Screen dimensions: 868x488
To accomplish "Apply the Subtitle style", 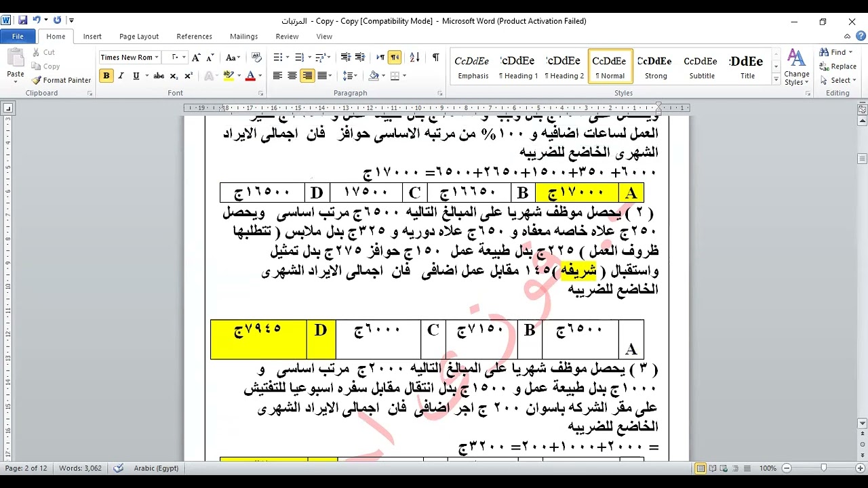I will coord(702,66).
